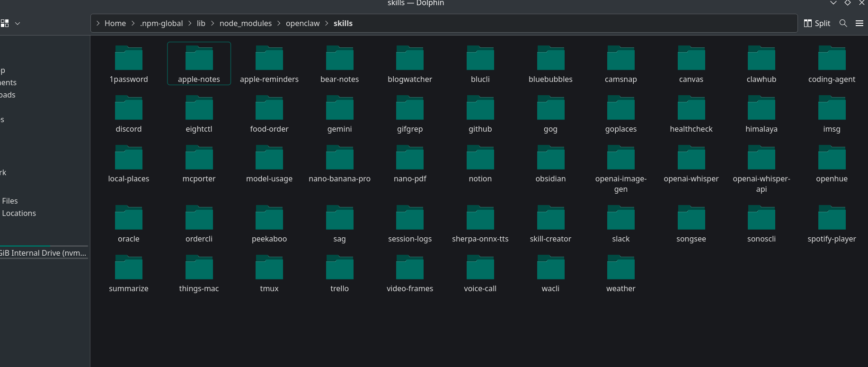Select Internal Drive in sidebar
The width and height of the screenshot is (868, 367).
[44, 253]
